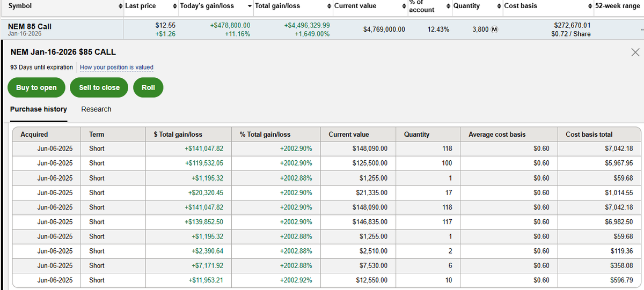
Task: Sort by Last price arrow icon
Action: 175,6
